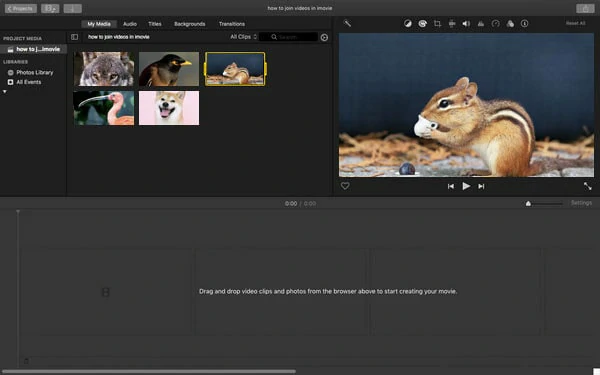
Task: Collapse the libraries disclosure triangle
Action: coord(5,91)
